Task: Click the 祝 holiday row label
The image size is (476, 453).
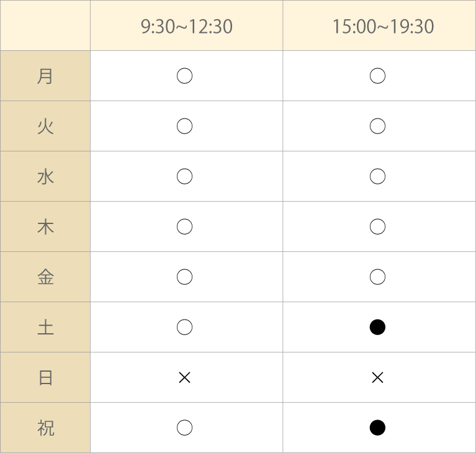Action: 45,428
